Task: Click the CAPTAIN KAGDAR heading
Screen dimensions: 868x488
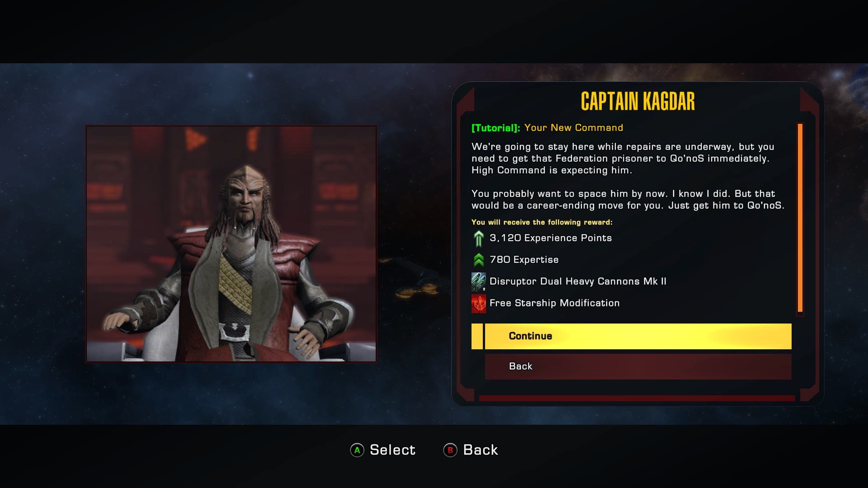Action: [x=638, y=101]
